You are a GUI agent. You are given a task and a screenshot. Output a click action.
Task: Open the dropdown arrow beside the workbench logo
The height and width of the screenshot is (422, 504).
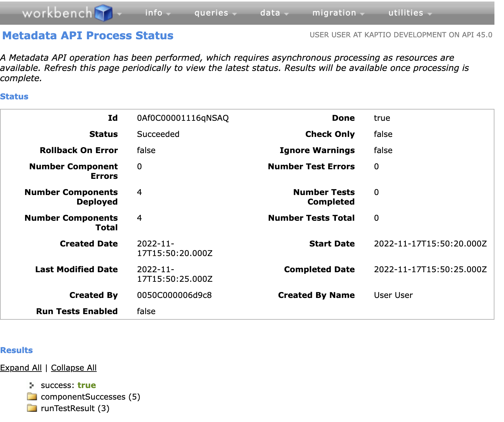click(x=119, y=14)
